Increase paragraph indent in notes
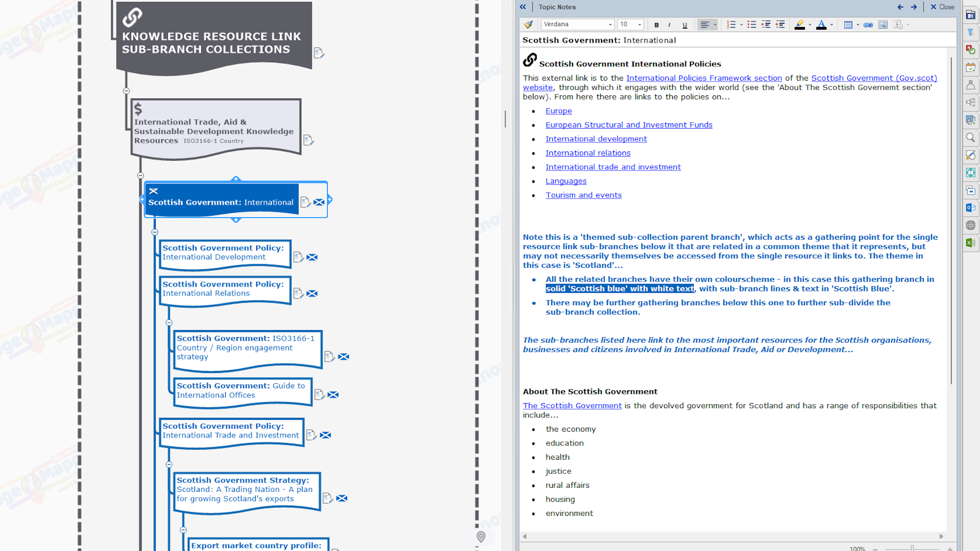The image size is (980, 551). 780,24
